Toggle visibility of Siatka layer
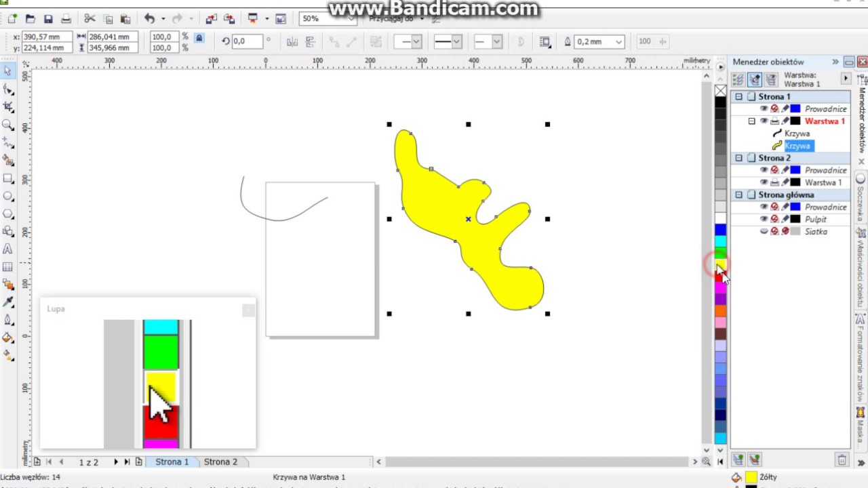Image resolution: width=868 pixels, height=488 pixels. click(x=764, y=231)
